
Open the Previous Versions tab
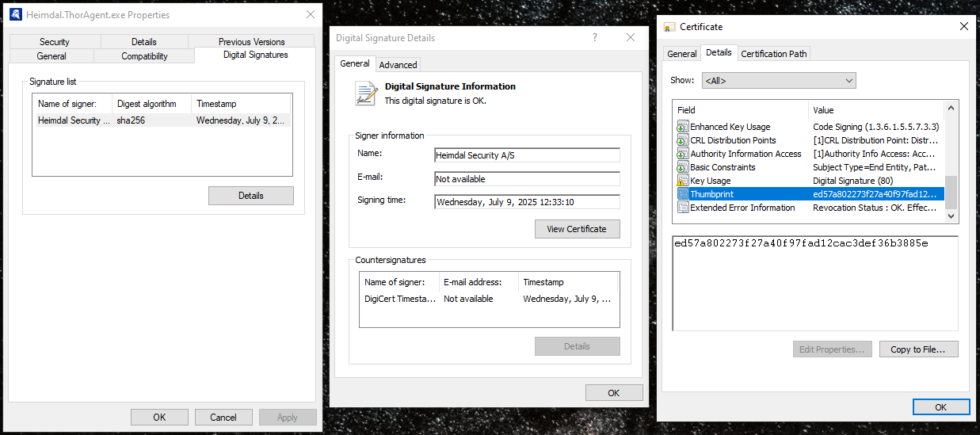[x=251, y=42]
